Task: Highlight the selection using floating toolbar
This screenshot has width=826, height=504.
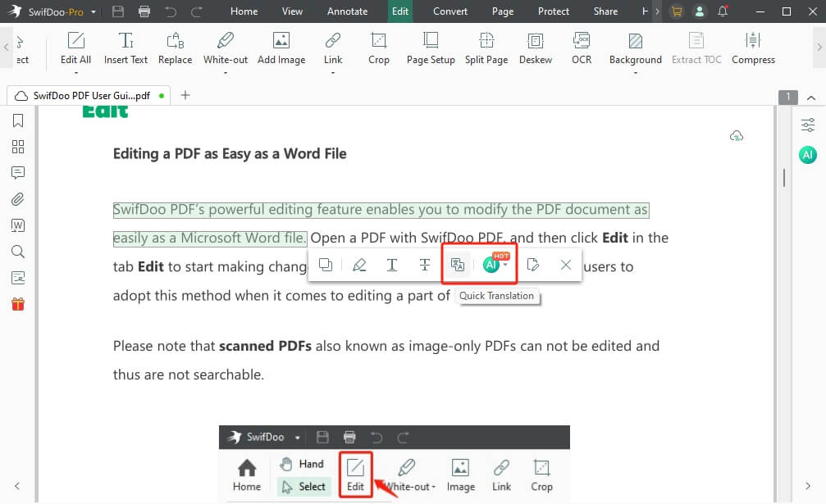Action: 359,265
